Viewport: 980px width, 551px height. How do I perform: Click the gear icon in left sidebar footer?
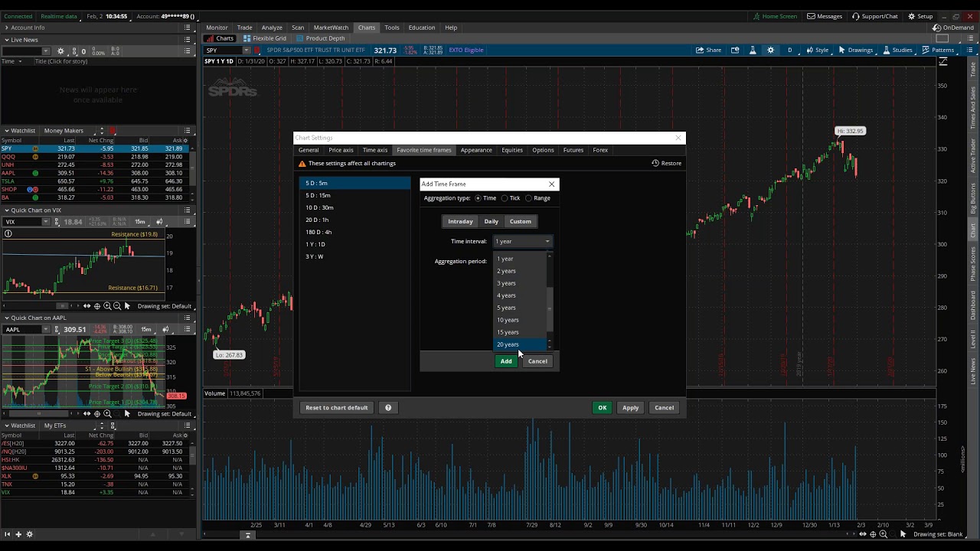tap(30, 534)
